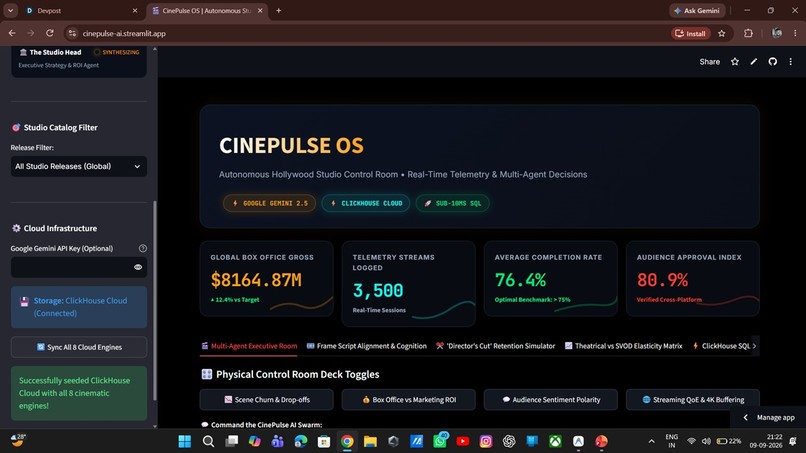806x453 pixels.
Task: Click the sidebar vertical scrollbar
Action: [155, 301]
